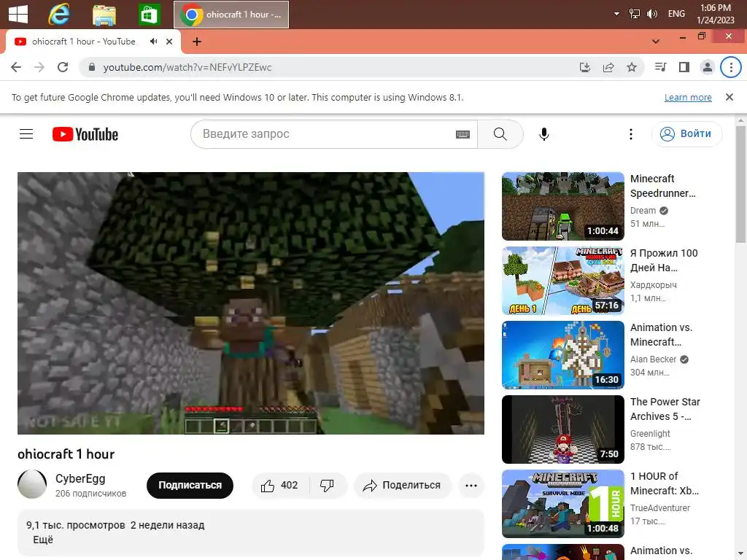The image size is (747, 560).
Task: Open File Explorer from taskbar
Action: point(104,15)
